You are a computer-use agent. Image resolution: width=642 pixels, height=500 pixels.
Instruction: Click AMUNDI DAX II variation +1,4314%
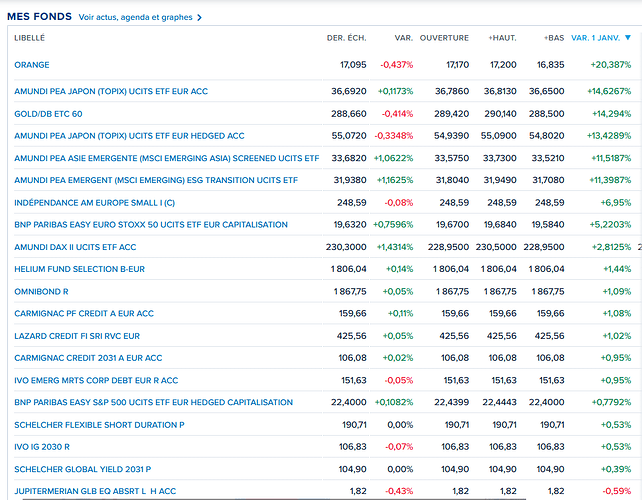point(395,247)
